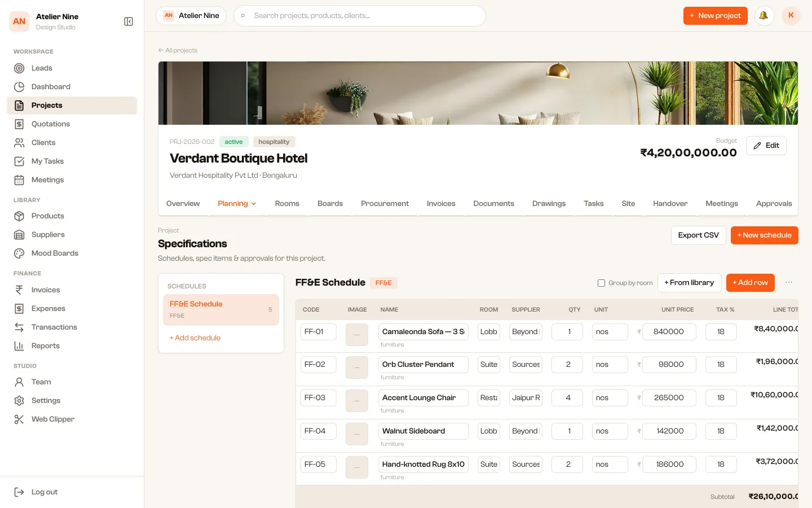Image resolution: width=812 pixels, height=508 pixels.
Task: Open Meetings calendar icon
Action: click(x=19, y=180)
